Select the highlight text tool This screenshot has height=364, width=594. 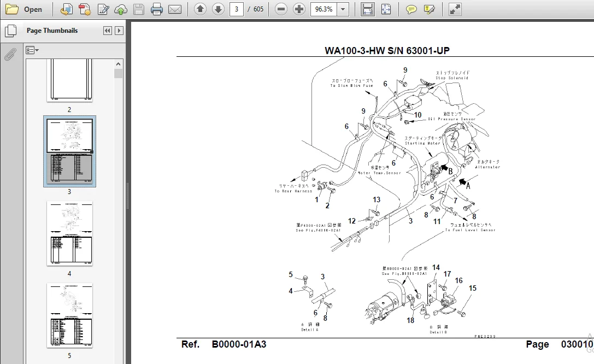[x=429, y=9]
